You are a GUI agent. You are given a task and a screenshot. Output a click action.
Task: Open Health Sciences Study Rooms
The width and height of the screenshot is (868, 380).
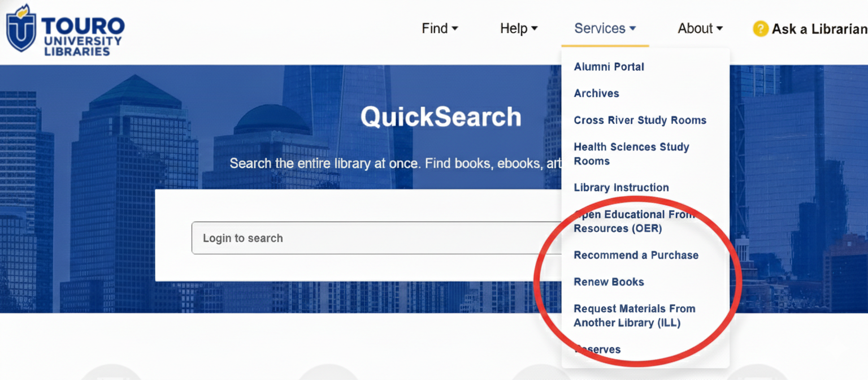click(631, 153)
